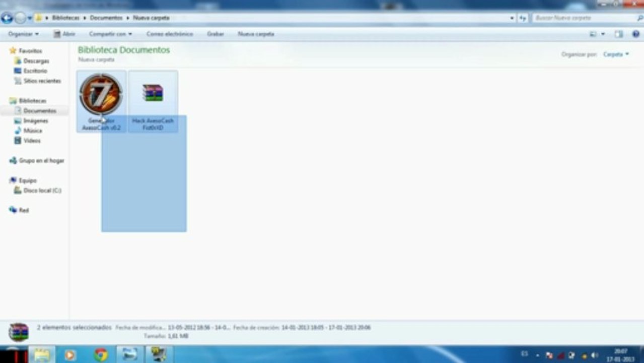Image resolution: width=644 pixels, height=363 pixels.
Task: Open the Organizar menu
Action: click(x=23, y=34)
